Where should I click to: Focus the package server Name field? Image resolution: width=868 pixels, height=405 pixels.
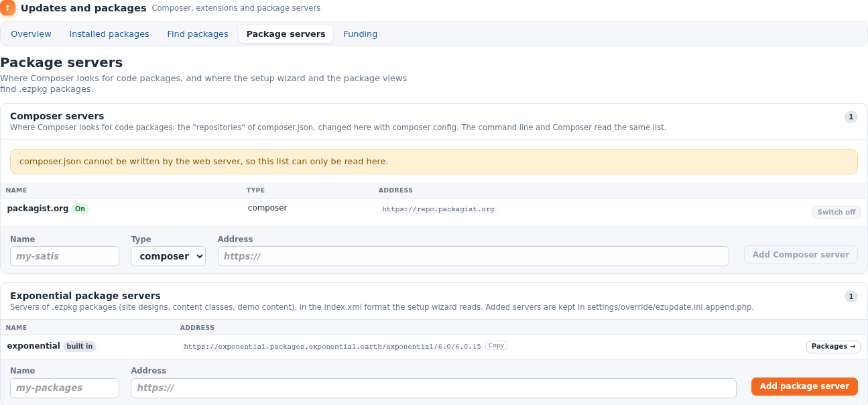(64, 388)
